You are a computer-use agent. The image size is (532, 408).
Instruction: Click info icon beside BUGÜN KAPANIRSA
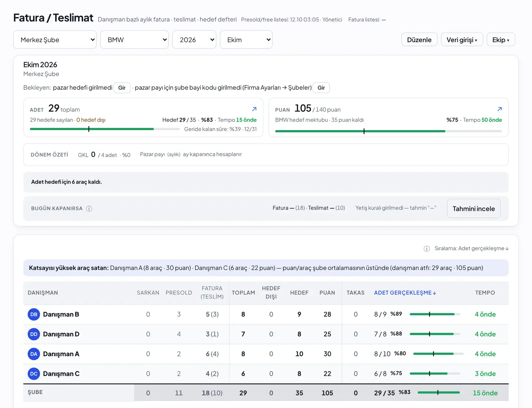[89, 208]
